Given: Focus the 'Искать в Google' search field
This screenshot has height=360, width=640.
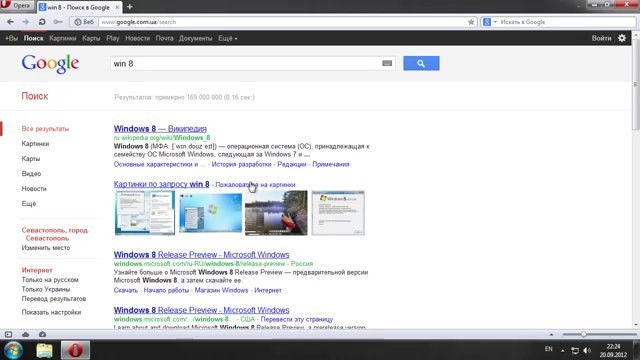Looking at the screenshot, I should point(567,22).
